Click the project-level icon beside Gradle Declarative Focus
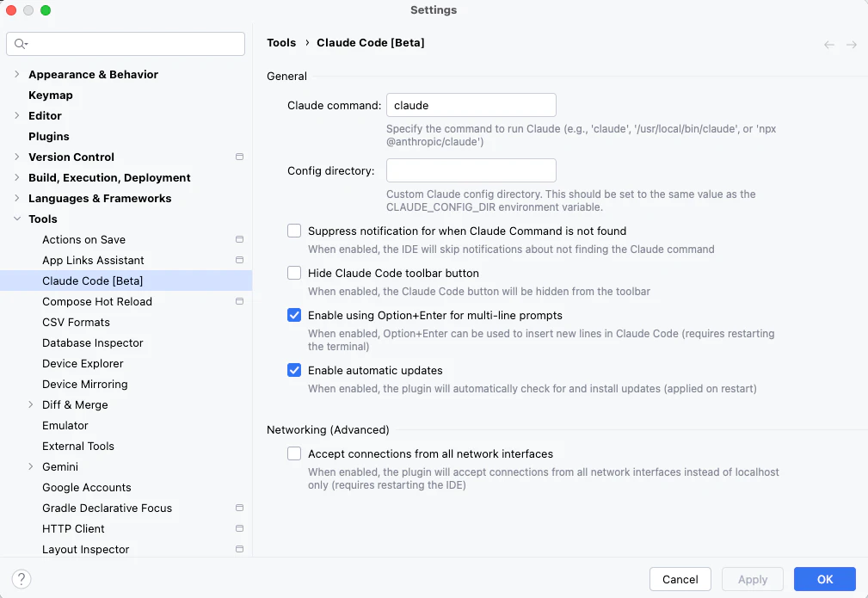This screenshot has height=598, width=868. coord(240,508)
